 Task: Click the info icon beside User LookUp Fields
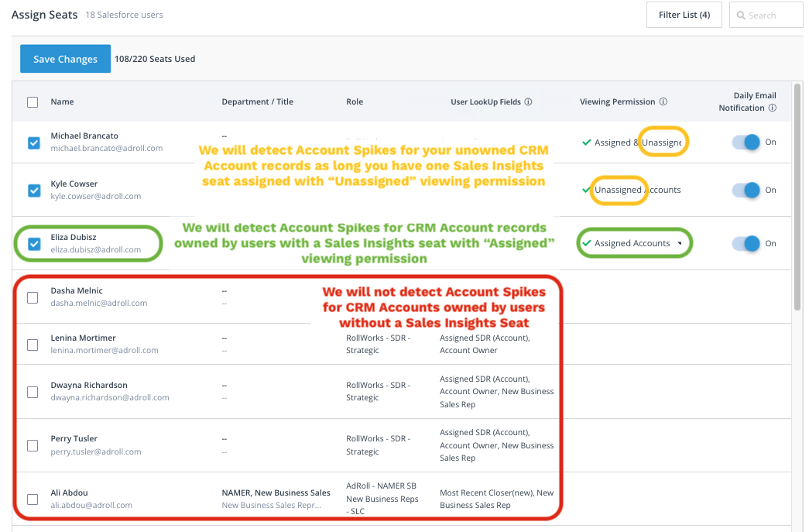point(528,101)
